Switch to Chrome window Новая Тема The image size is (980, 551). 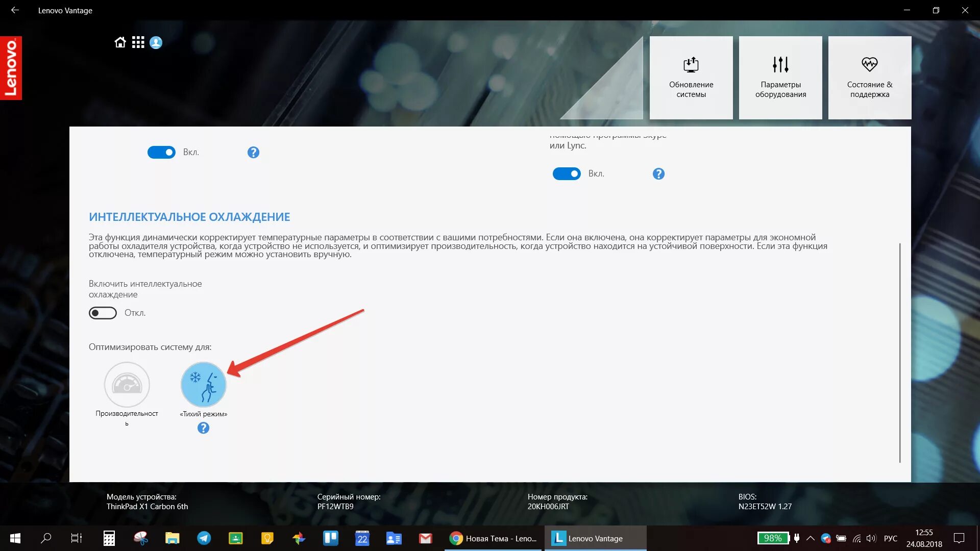494,538
